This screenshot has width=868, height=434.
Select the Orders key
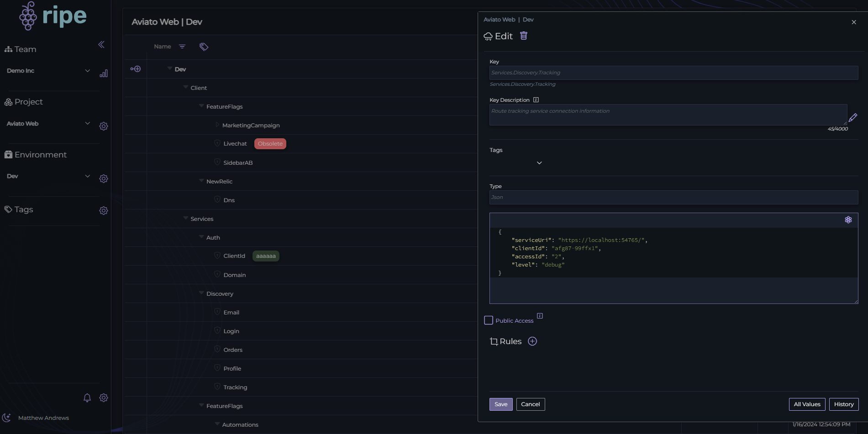point(233,350)
